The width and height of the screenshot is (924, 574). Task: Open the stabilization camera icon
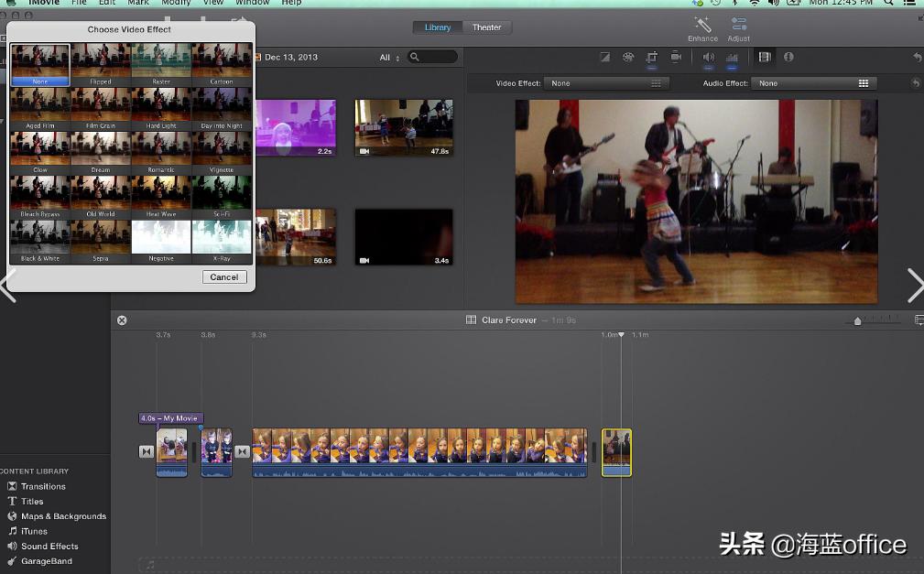tap(676, 58)
